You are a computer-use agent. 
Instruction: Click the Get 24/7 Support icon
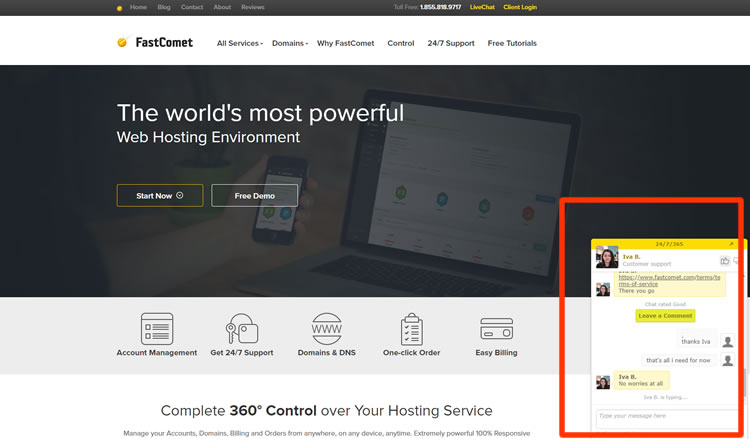point(242,329)
